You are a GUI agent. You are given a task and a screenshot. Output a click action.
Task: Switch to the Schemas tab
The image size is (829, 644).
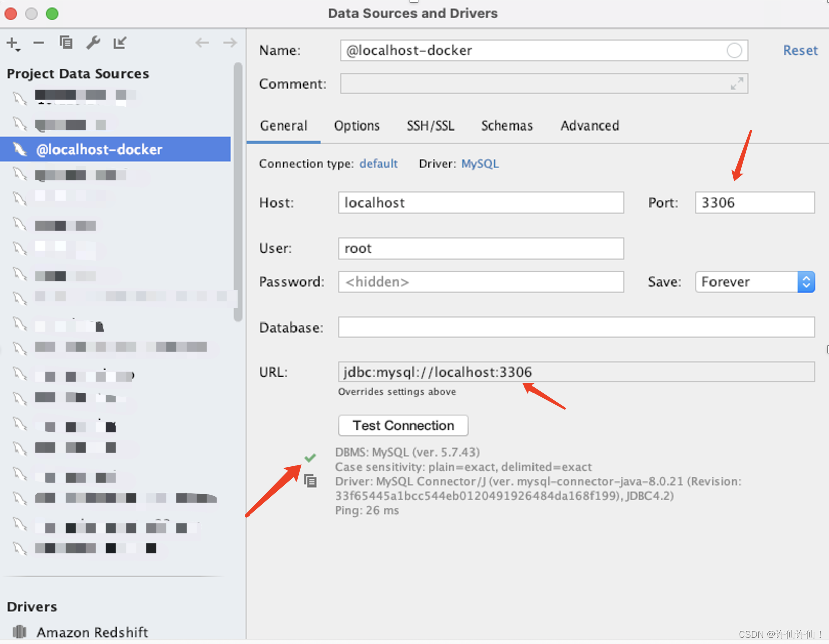coord(507,125)
